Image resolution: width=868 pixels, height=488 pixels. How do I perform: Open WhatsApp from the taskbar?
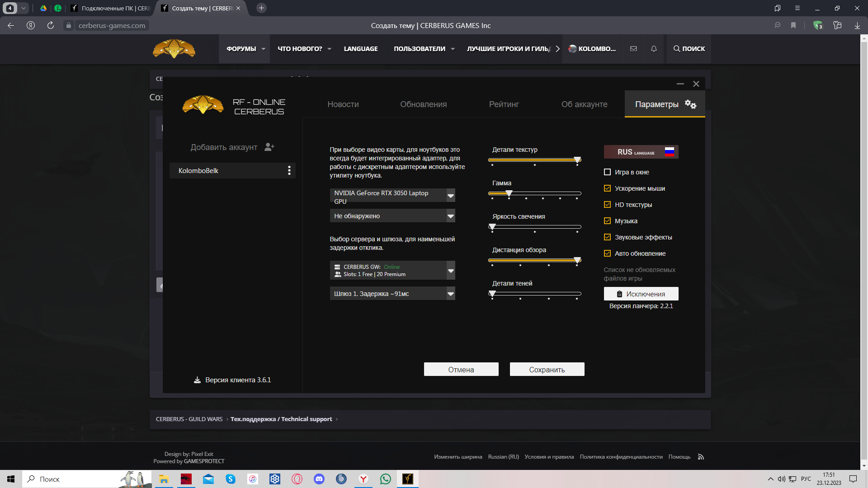click(x=386, y=479)
